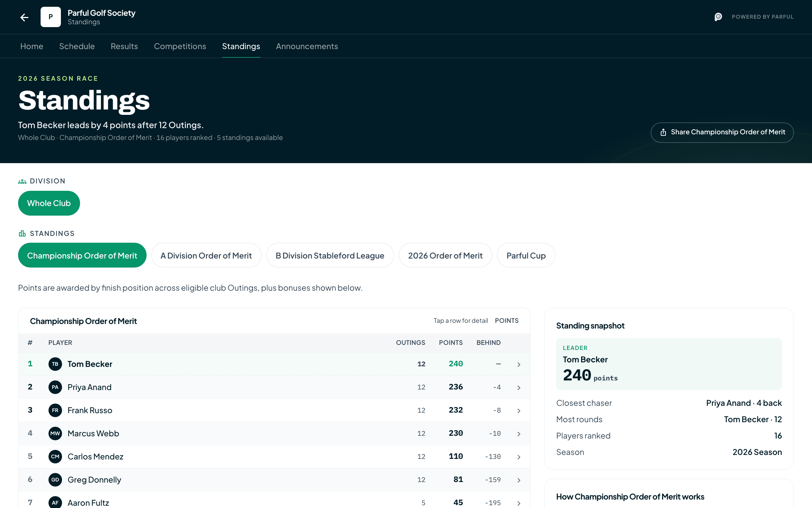Image resolution: width=812 pixels, height=508 pixels.
Task: Click the back arrow icon
Action: pyautogui.click(x=24, y=17)
